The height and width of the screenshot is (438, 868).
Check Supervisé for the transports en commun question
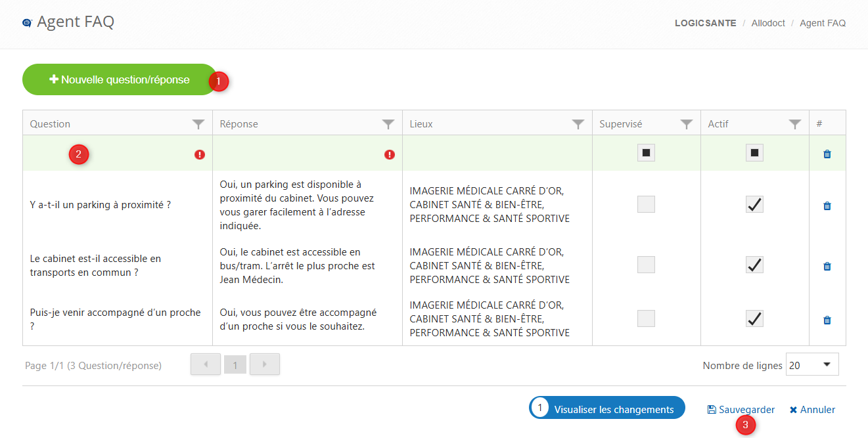point(646,265)
